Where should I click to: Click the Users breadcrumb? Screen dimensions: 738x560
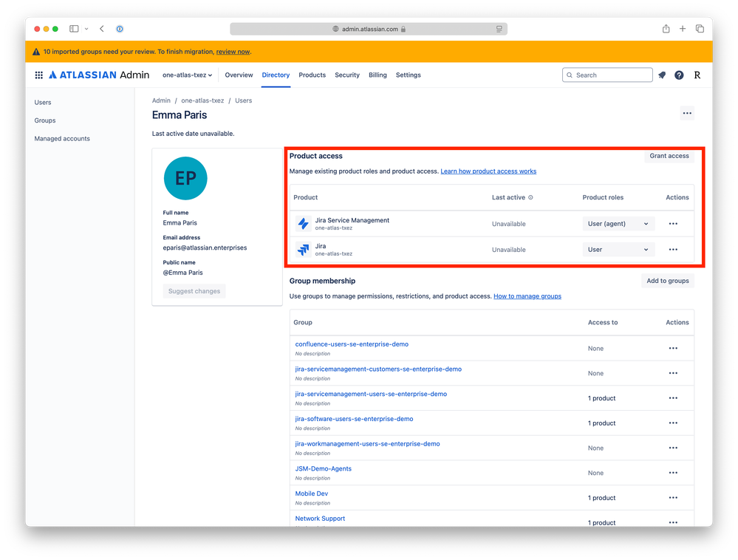[243, 100]
